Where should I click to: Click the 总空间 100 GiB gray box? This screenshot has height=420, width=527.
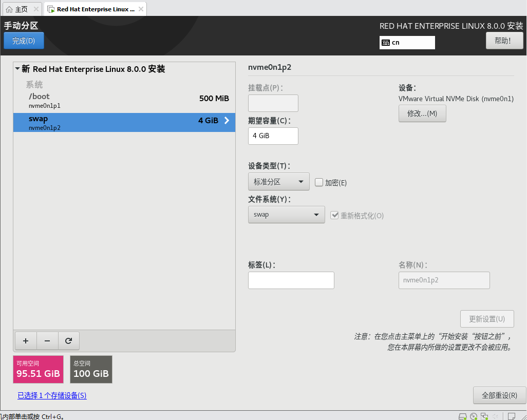click(x=91, y=369)
